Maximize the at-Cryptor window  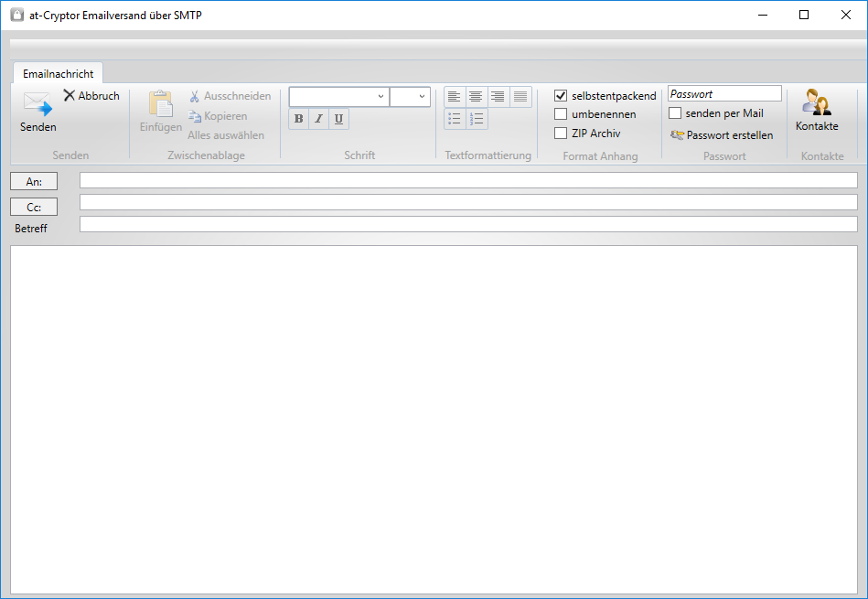pos(804,15)
